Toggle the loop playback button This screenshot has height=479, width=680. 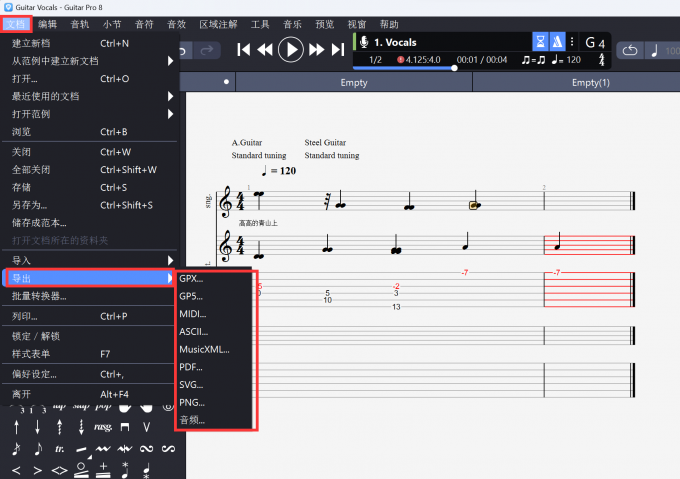click(x=630, y=50)
